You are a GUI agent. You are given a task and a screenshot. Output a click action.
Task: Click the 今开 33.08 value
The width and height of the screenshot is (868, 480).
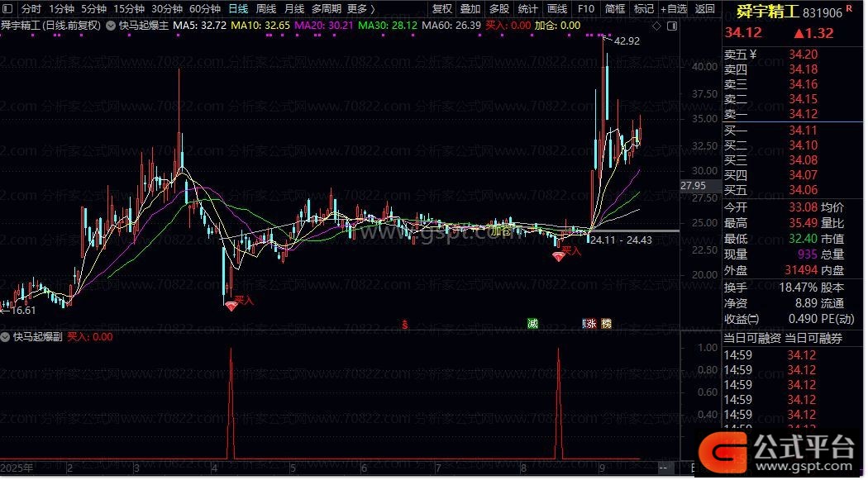[804, 207]
